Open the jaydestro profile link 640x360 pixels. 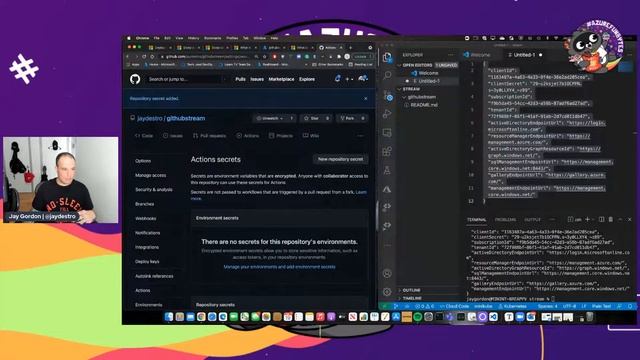click(150, 118)
